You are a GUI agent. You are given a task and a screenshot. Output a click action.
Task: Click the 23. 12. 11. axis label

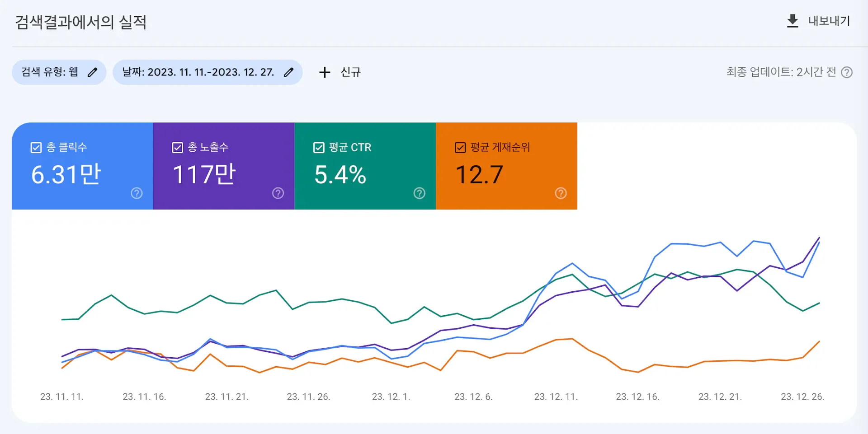pos(556,397)
